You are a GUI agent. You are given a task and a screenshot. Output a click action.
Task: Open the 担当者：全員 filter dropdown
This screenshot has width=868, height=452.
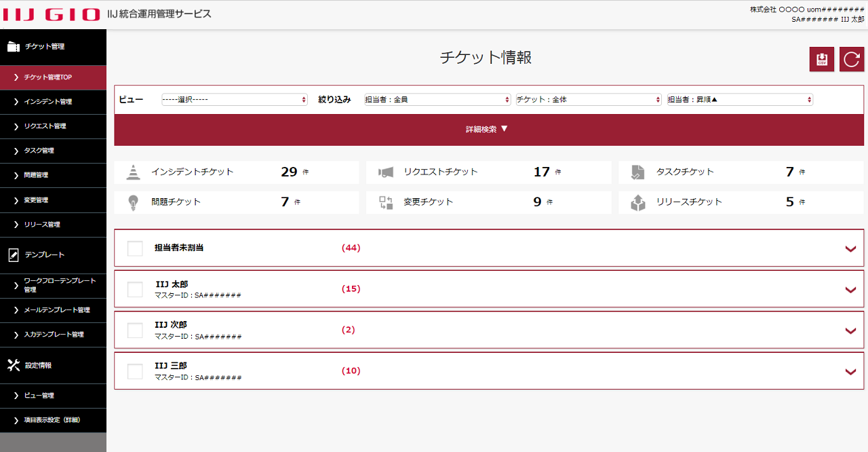point(437,100)
